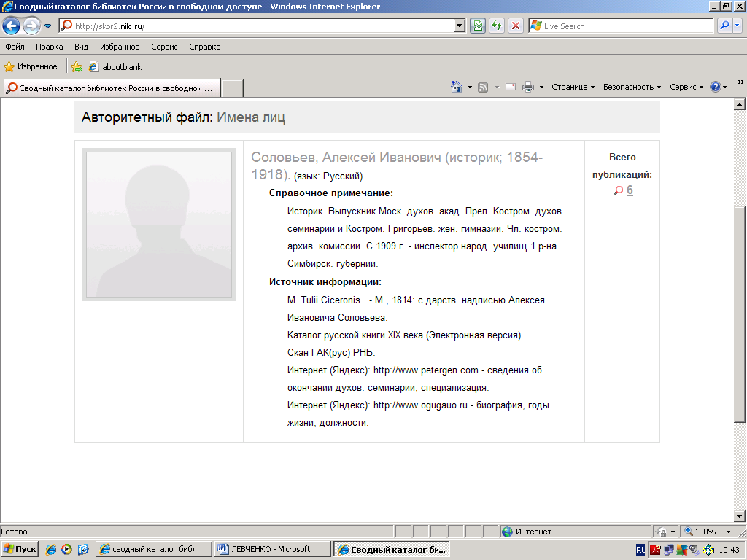747x560 pixels.
Task: Click the RU language indicator in tray
Action: pos(640,550)
